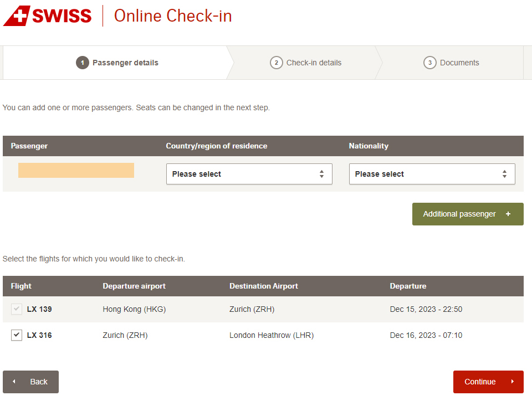
Task: Click the plus icon for additional passenger
Action: [x=508, y=214]
